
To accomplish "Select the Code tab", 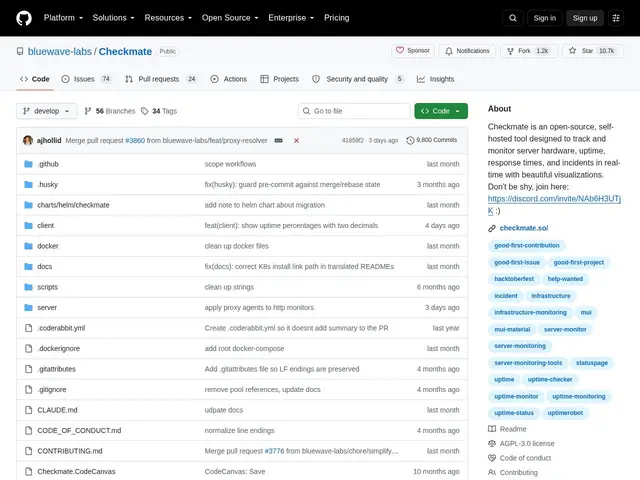I will pyautogui.click(x=35, y=79).
